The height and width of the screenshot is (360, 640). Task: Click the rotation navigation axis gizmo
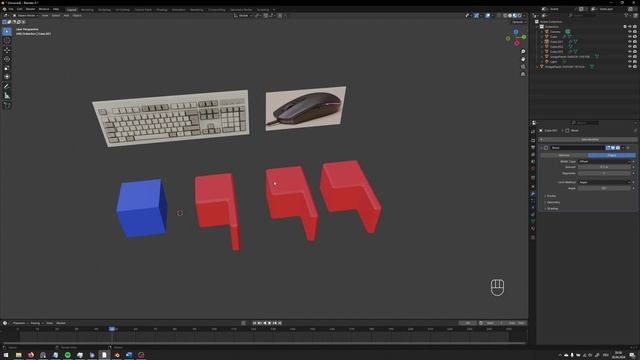point(516,37)
